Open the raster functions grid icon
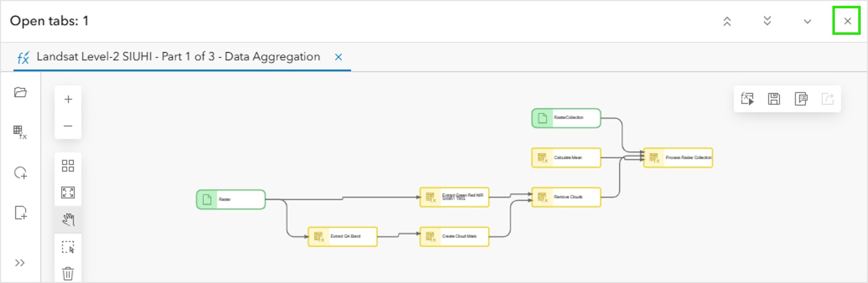This screenshot has width=868, height=283. click(x=20, y=132)
